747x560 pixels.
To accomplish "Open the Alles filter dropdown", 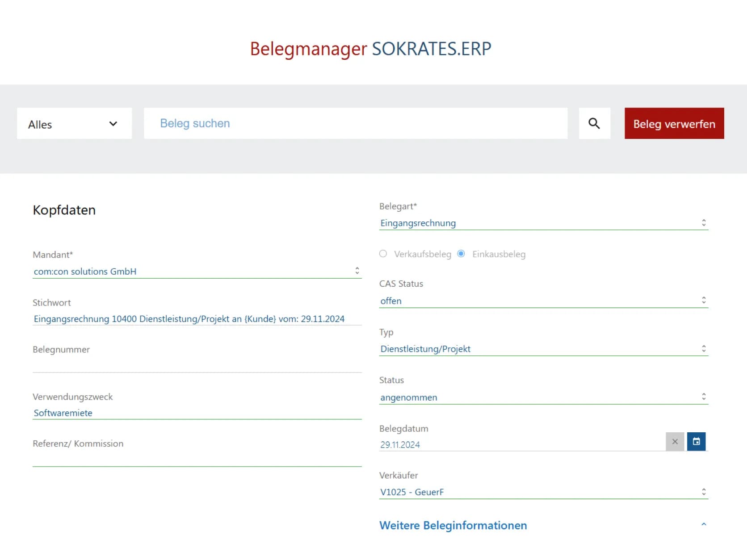I will point(74,124).
